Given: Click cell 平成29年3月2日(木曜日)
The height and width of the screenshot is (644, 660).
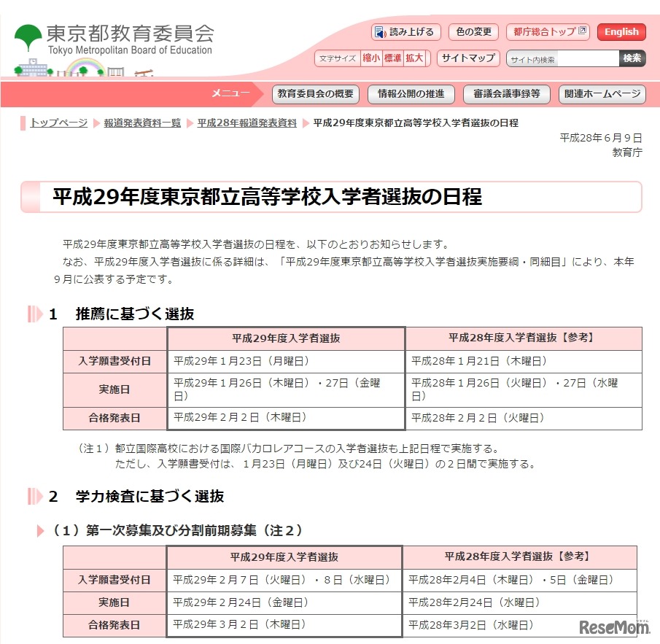Looking at the screenshot, I should (x=284, y=624).
